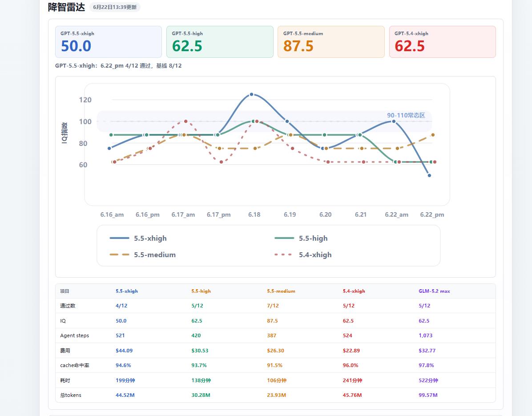Open the GPT-5.5-high score card
The height and width of the screenshot is (416, 532).
[x=220, y=42]
